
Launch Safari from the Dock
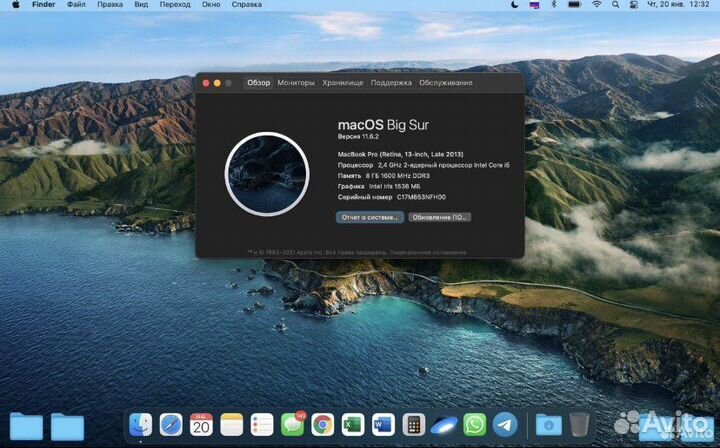171,425
